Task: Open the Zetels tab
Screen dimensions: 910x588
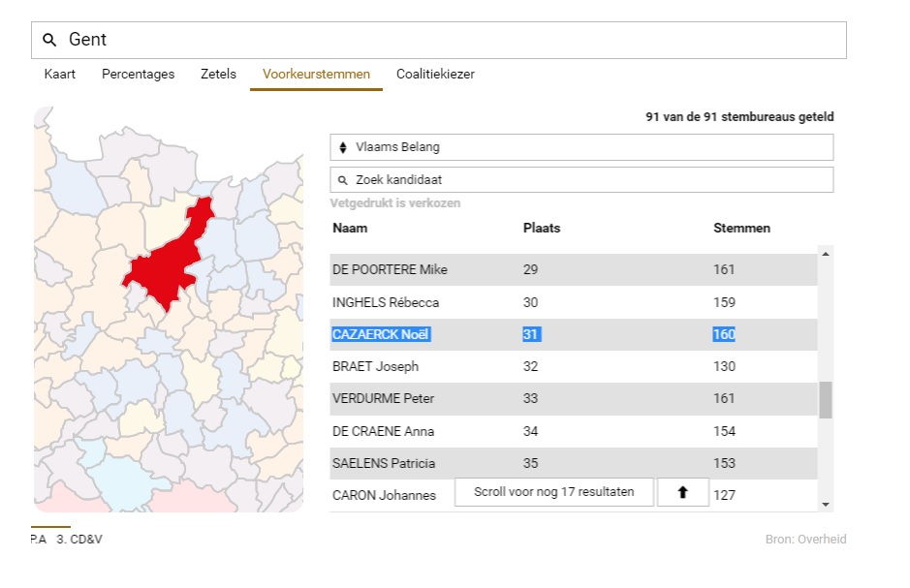Action: click(218, 75)
